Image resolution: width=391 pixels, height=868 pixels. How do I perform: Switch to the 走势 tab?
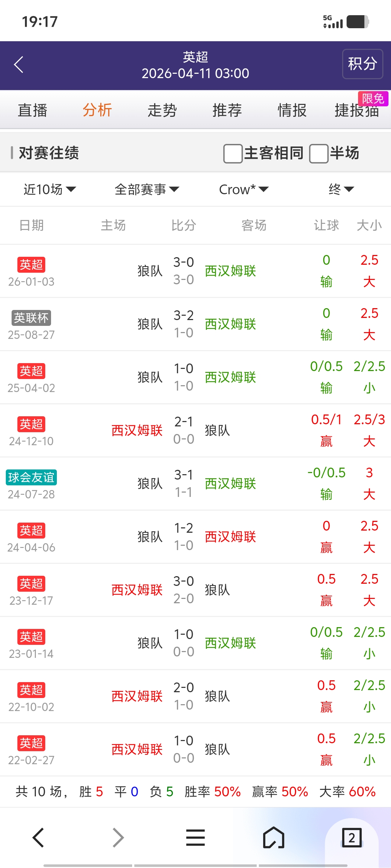pyautogui.click(x=162, y=110)
